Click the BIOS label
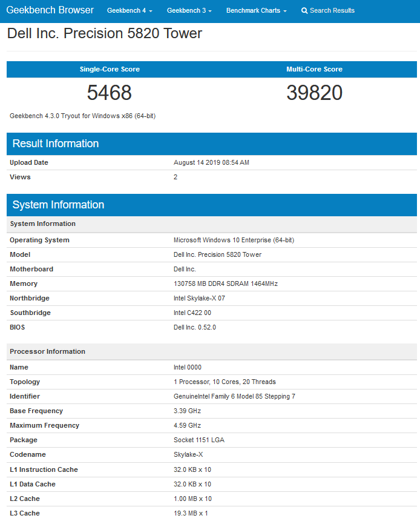The width and height of the screenshot is (420, 524). click(18, 327)
